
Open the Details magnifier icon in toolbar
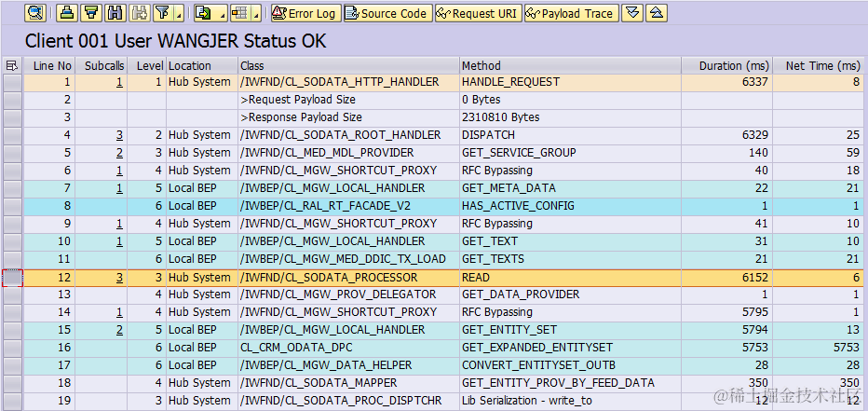(35, 13)
